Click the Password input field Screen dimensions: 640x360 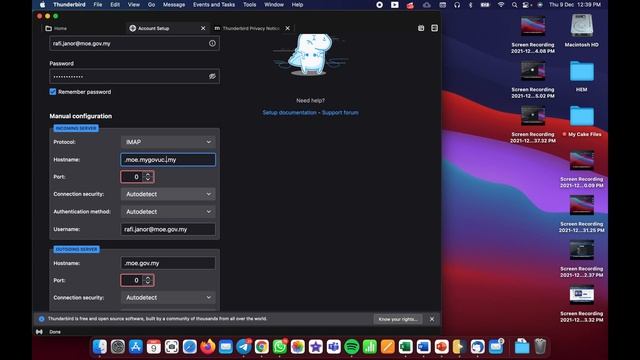point(134,76)
